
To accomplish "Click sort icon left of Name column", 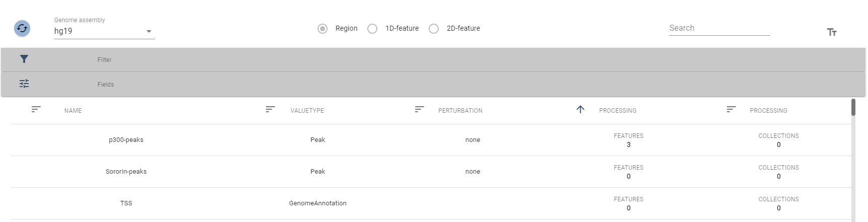I will pos(36,109).
